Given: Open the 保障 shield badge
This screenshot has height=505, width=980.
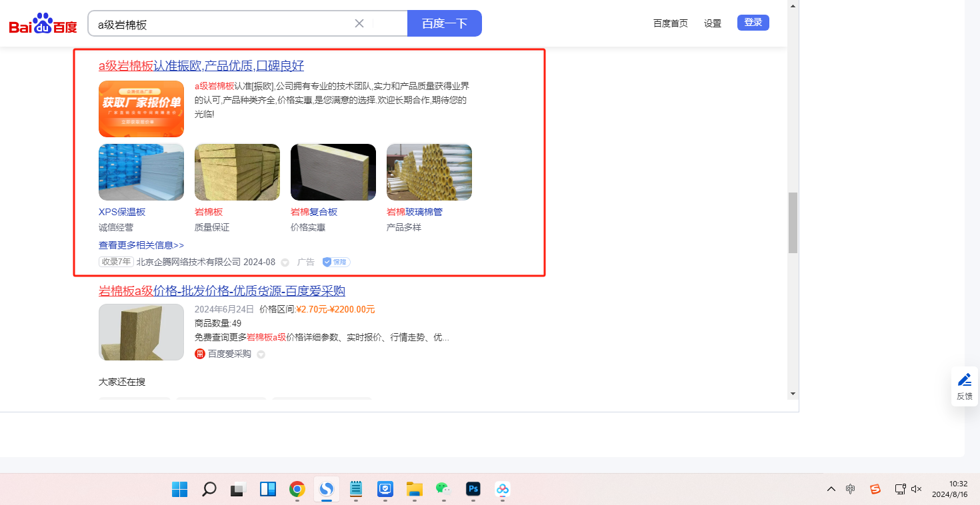Looking at the screenshot, I should click(337, 262).
